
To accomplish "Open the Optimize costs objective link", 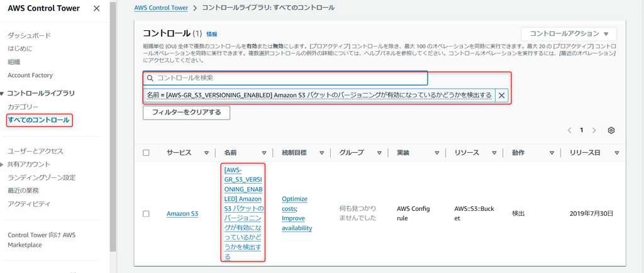I will [x=294, y=204].
